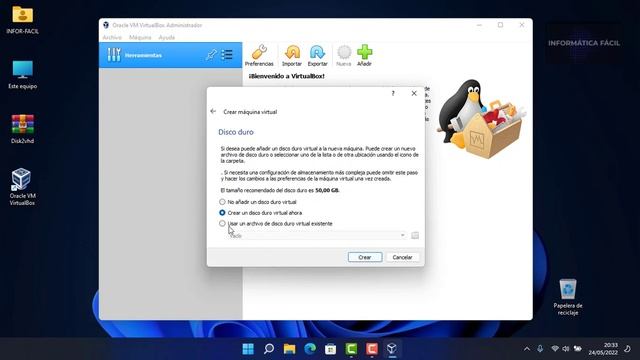Viewport: 640px width, 360px height.
Task: Show hidden system tray icons
Action: coord(527,349)
